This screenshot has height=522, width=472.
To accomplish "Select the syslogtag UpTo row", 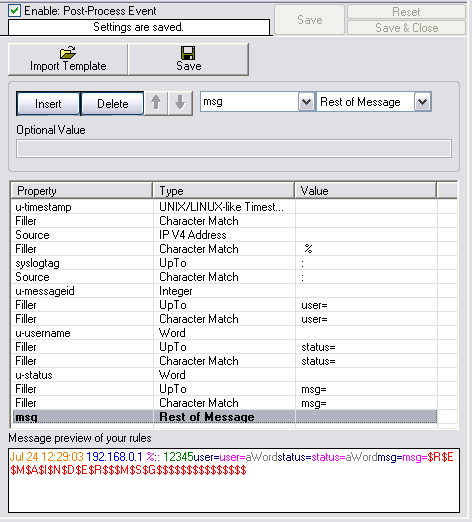I will 225,263.
